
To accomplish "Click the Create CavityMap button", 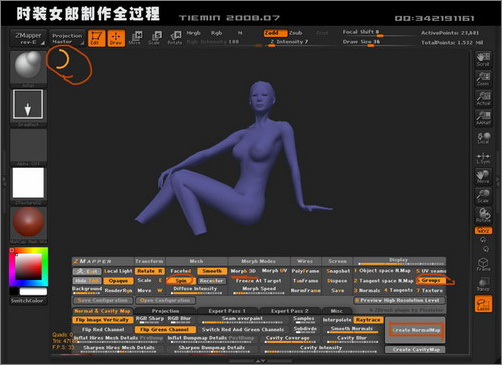I will coord(416,350).
